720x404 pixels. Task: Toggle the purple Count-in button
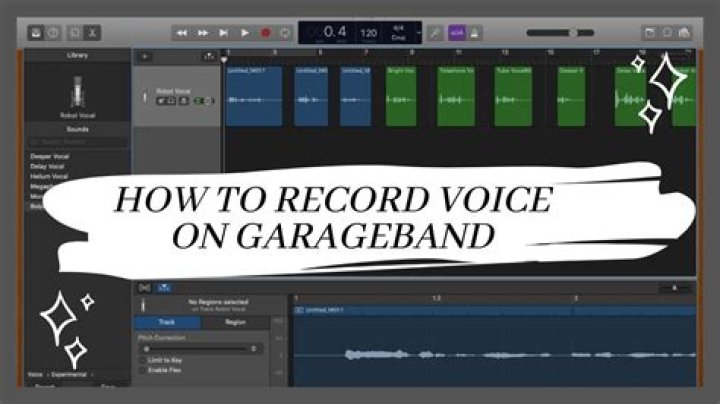pos(457,33)
